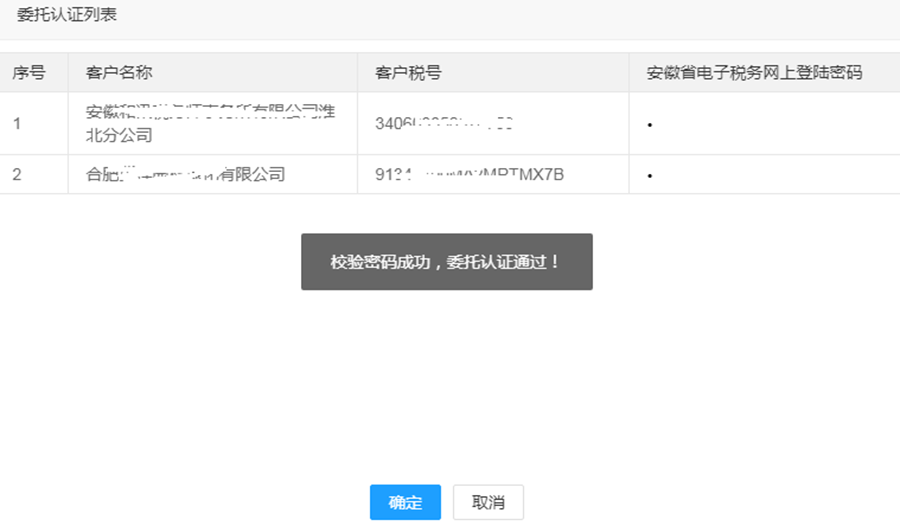Click the wrapped 北分公司 text in row 1
Image resolution: width=900 pixels, height=526 pixels.
click(x=119, y=135)
